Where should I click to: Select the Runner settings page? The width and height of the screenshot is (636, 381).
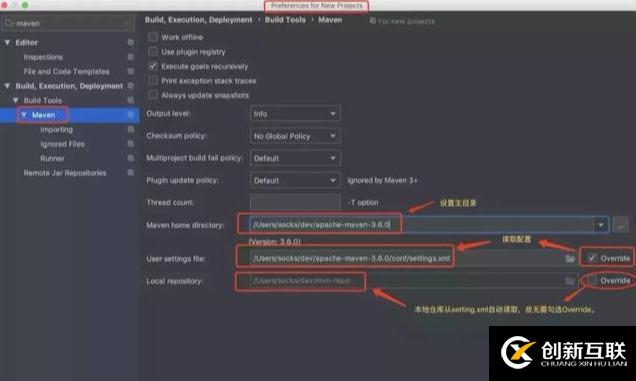click(52, 159)
